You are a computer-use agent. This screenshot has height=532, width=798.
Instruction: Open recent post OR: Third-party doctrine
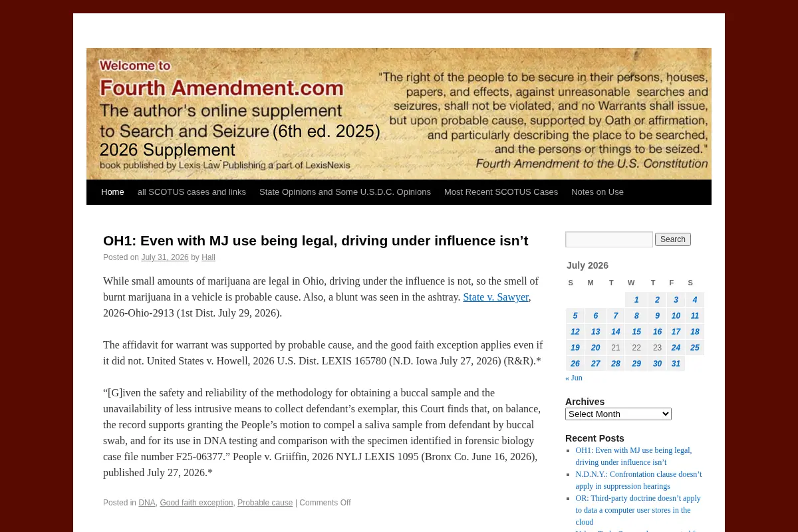638,510
